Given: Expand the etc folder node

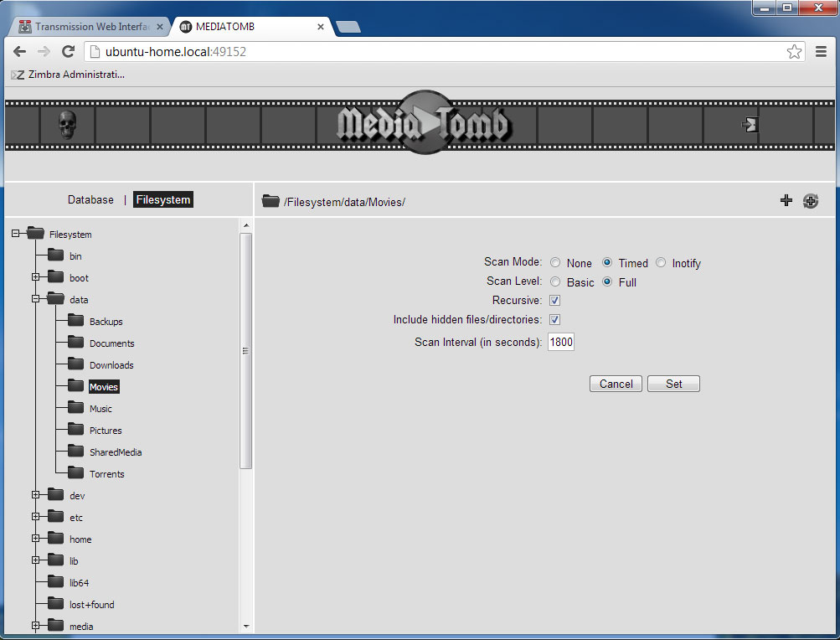Looking at the screenshot, I should click(35, 517).
